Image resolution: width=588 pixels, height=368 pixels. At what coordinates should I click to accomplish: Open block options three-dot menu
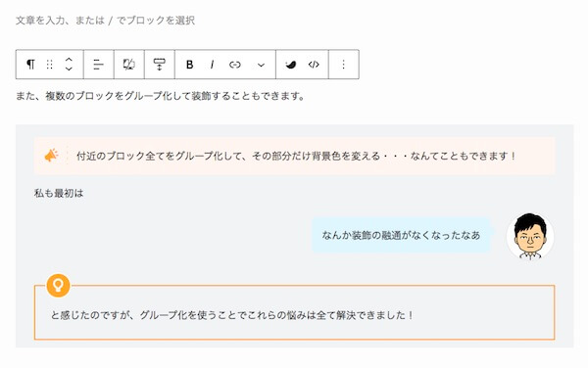344,65
